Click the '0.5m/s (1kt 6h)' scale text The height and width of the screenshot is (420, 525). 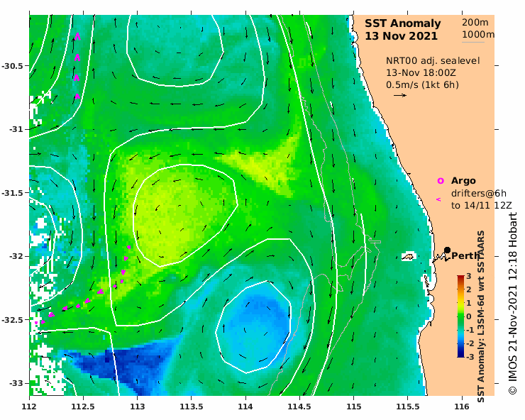click(422, 85)
